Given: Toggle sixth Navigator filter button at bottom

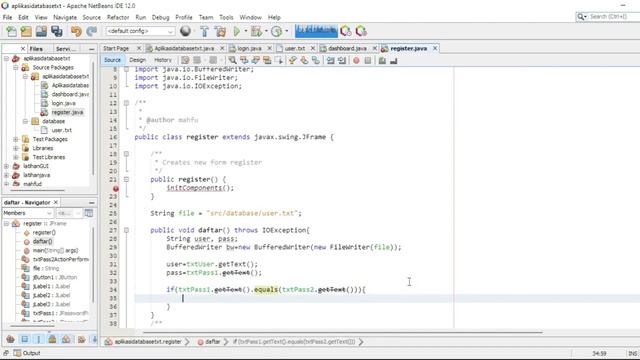Looking at the screenshot, I should coord(81,339).
